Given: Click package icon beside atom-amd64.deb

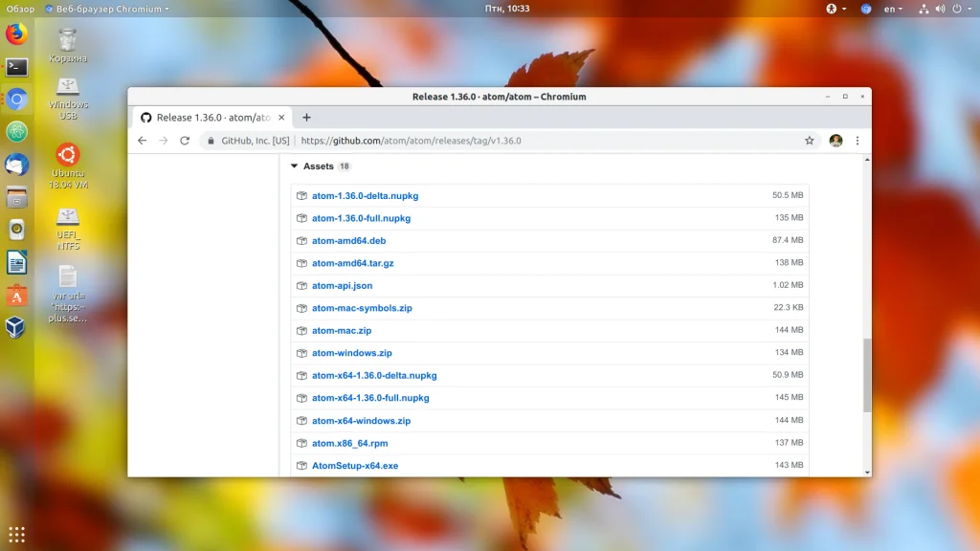Looking at the screenshot, I should point(301,240).
